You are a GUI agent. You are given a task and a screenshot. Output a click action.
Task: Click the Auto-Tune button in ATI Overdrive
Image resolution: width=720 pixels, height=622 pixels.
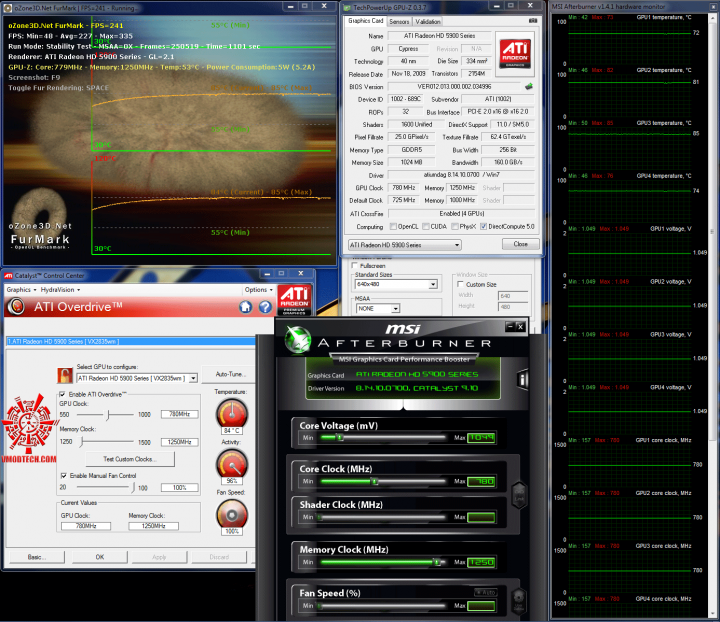click(229, 374)
